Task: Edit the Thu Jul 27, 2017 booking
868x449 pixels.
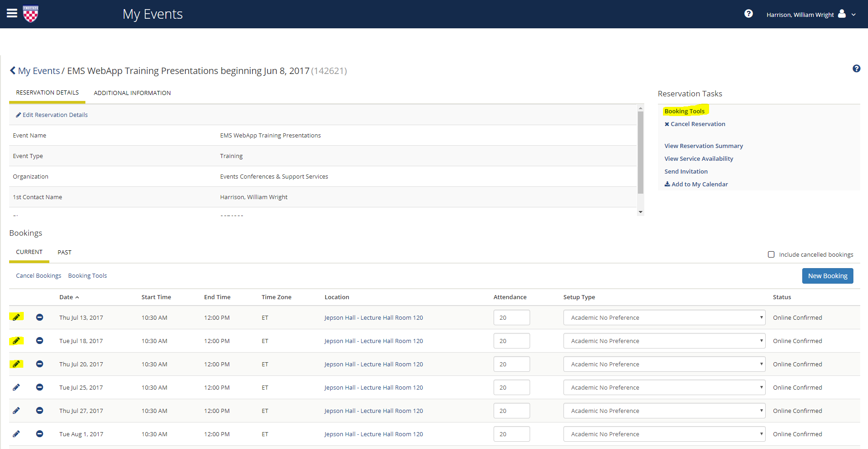Action: (16, 410)
